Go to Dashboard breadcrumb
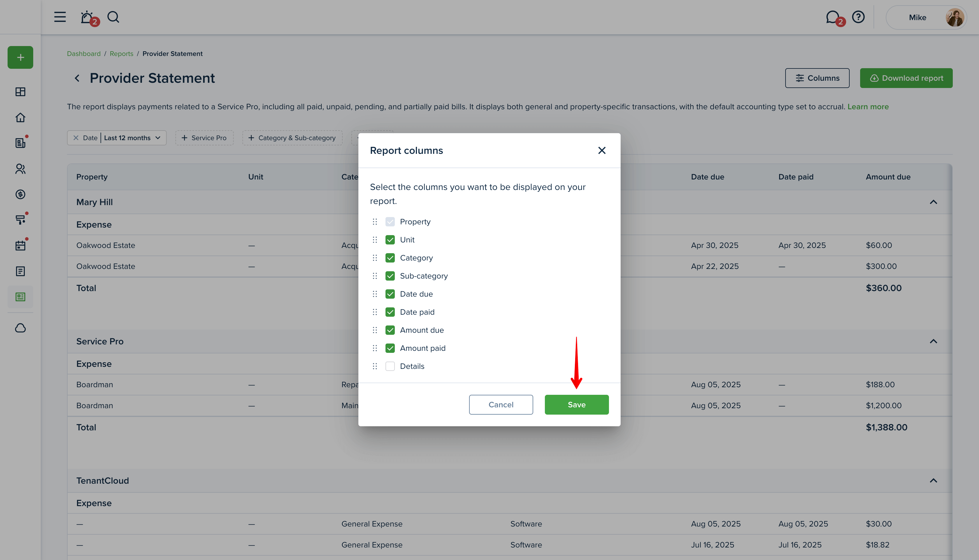 [x=84, y=53]
